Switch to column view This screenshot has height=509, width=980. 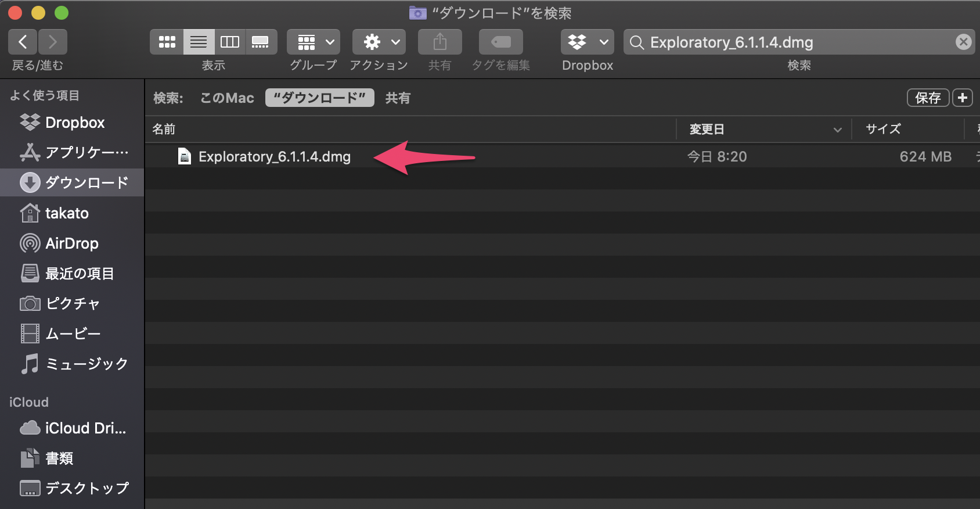click(x=230, y=42)
